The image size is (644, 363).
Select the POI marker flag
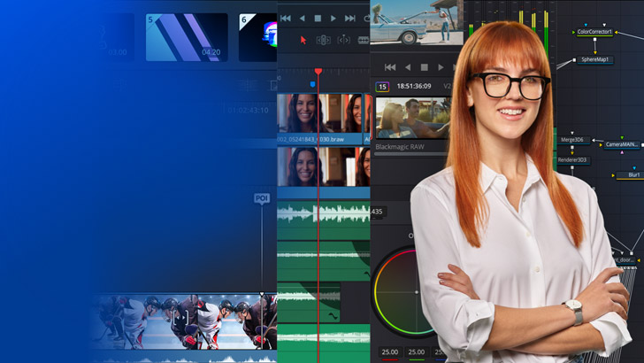click(262, 198)
